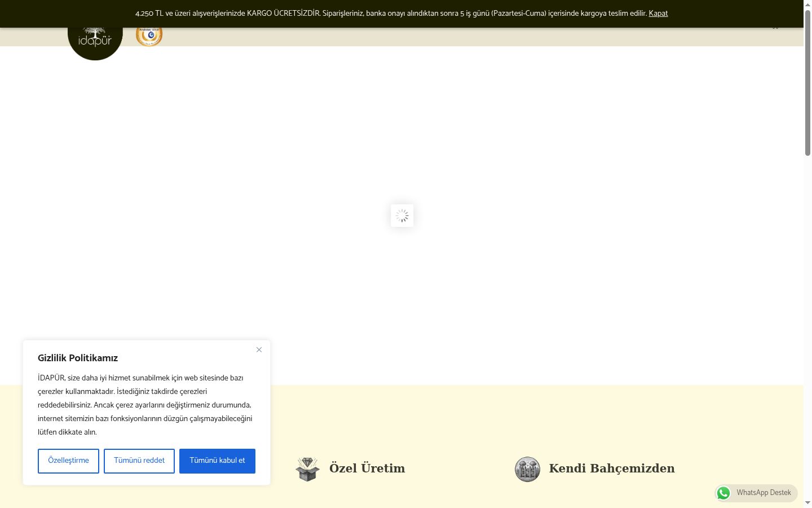Select the Kendi Bahçemizden heading
The image size is (812, 508).
[x=612, y=468]
